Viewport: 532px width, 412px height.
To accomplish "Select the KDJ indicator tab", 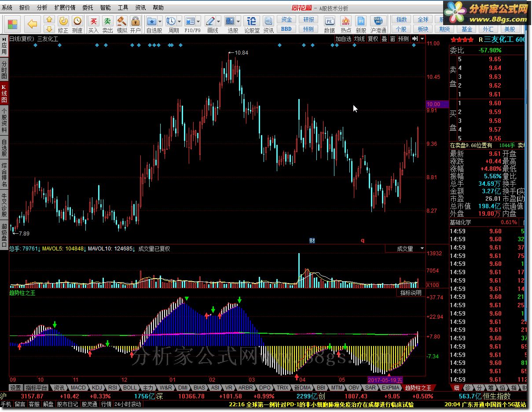I will click(x=97, y=388).
